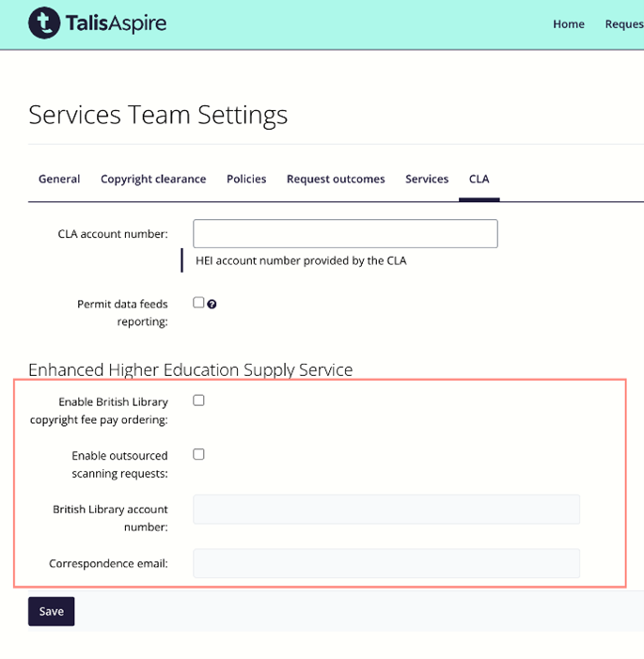The image size is (644, 659).
Task: Click the TalisAspire wordmark text
Action: tap(116, 24)
